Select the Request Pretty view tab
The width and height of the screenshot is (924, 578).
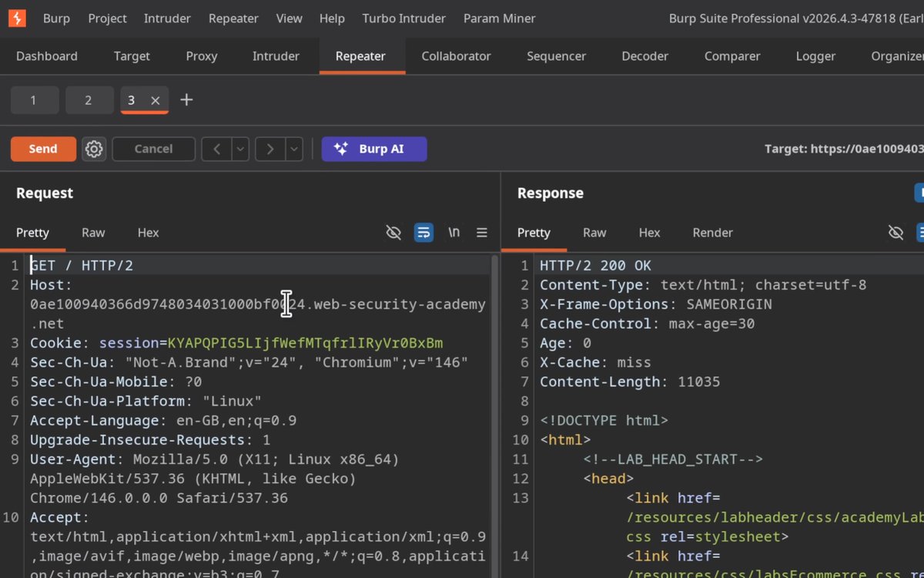tap(32, 233)
